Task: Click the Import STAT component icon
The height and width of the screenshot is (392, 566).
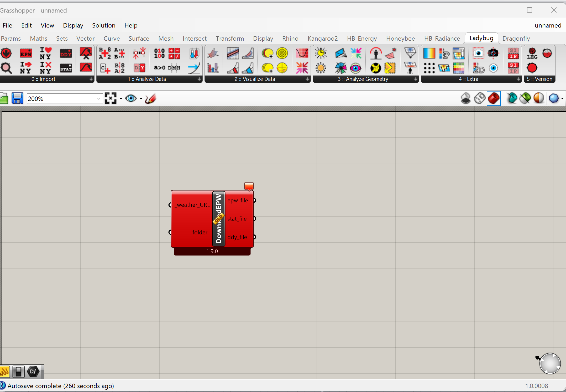Action: pos(66,68)
